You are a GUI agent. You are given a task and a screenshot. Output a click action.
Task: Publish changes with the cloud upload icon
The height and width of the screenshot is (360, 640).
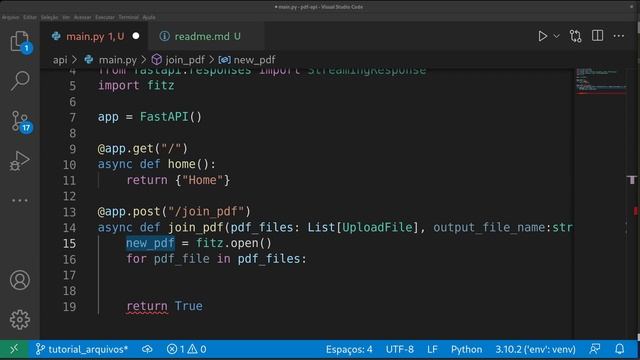(x=147, y=349)
